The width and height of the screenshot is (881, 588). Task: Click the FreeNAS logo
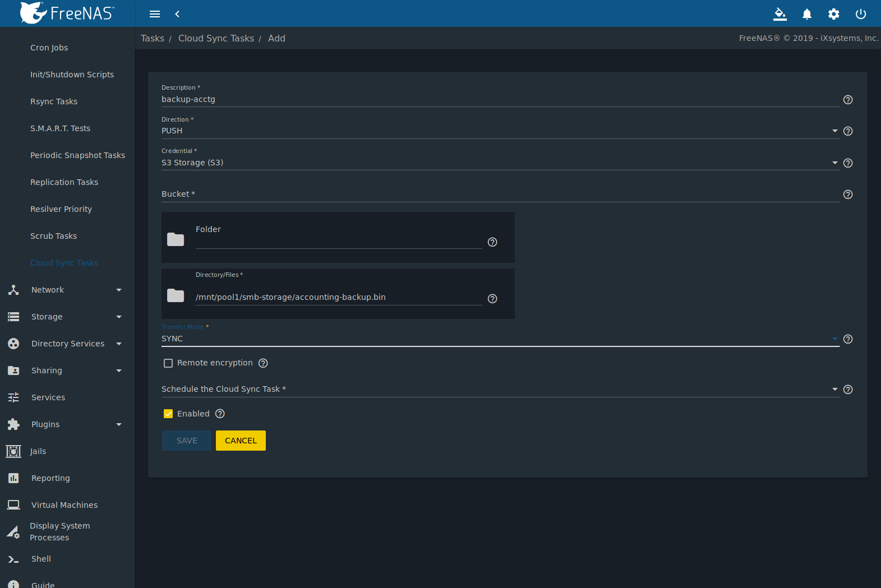point(67,13)
